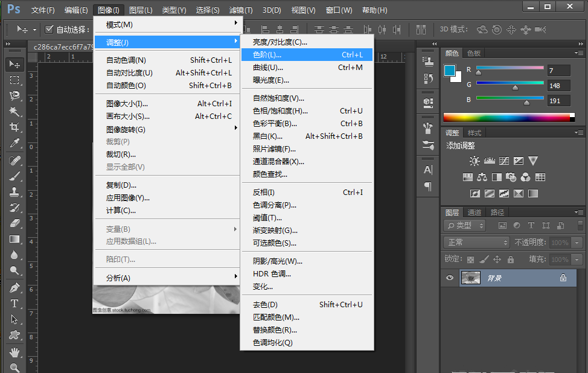Enable the lock position toggle in Layers panel
The image size is (588, 373).
click(497, 260)
